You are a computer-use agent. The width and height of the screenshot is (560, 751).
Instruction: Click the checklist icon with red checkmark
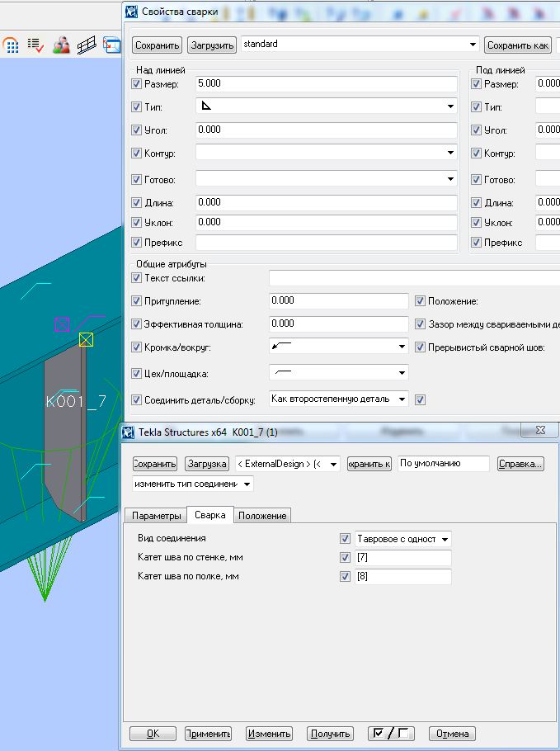point(35,45)
